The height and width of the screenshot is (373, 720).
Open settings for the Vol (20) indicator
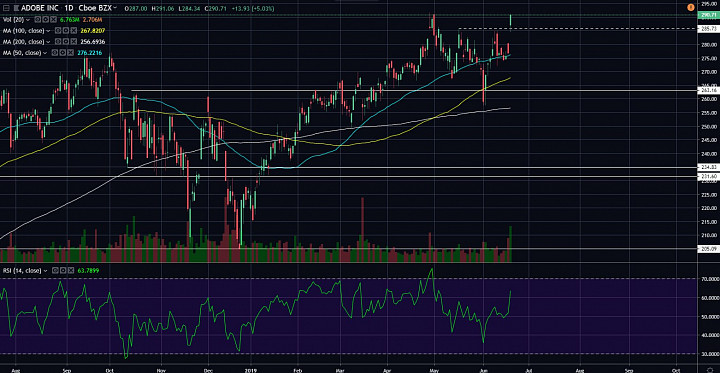tap(45, 19)
